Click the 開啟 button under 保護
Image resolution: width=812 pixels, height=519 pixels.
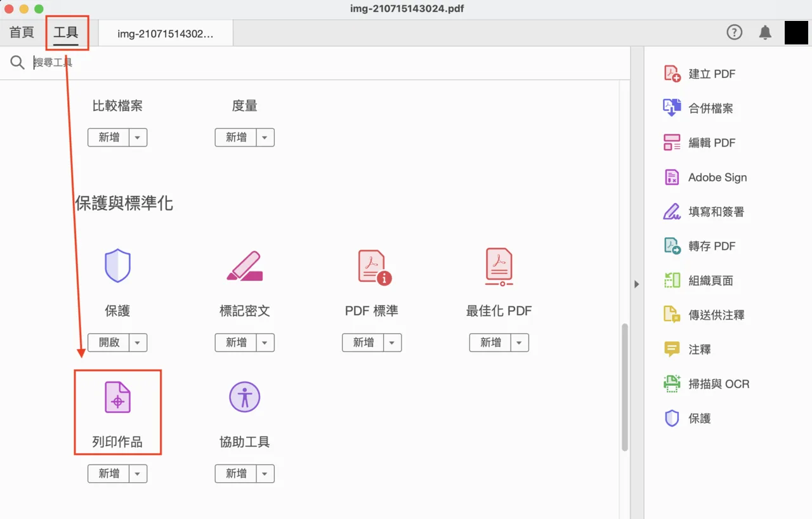[109, 343]
